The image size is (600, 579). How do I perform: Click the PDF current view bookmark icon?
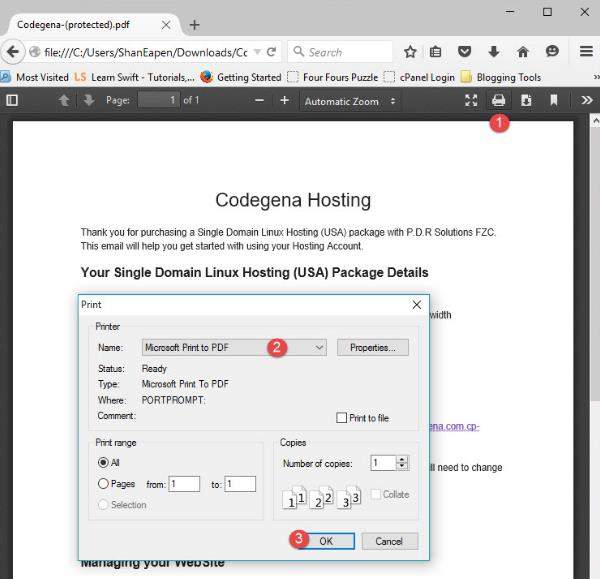554,100
